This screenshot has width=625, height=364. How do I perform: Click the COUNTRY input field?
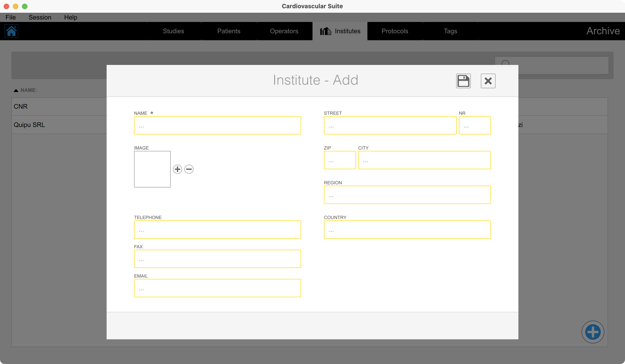coord(407,229)
